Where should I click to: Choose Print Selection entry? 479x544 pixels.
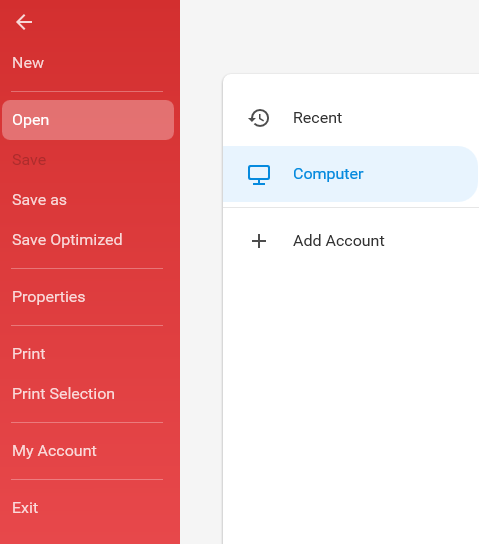point(63,394)
